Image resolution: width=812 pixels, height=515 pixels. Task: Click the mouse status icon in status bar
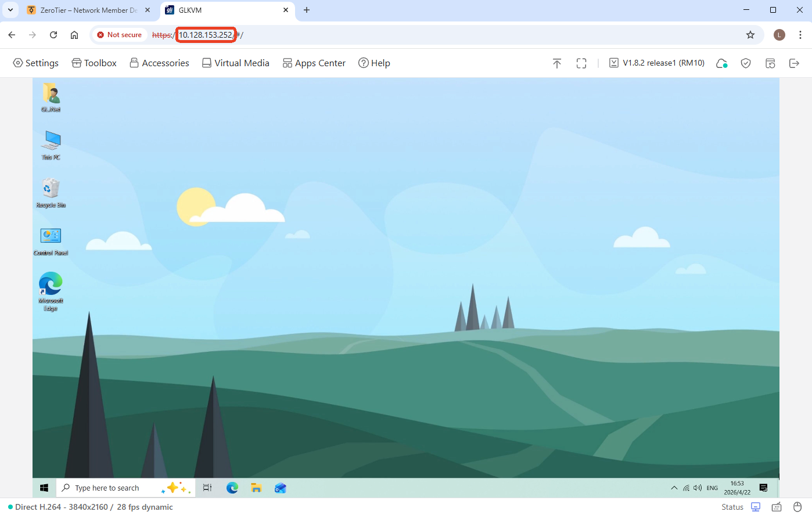pos(797,507)
